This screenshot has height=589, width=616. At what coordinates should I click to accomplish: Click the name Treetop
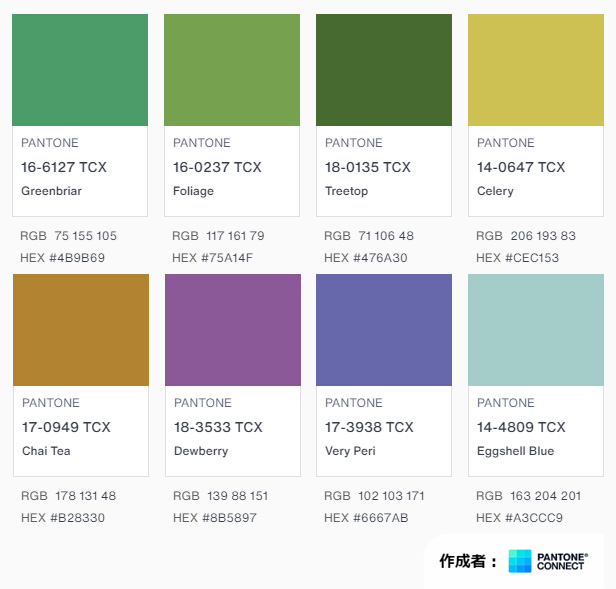[x=346, y=191]
